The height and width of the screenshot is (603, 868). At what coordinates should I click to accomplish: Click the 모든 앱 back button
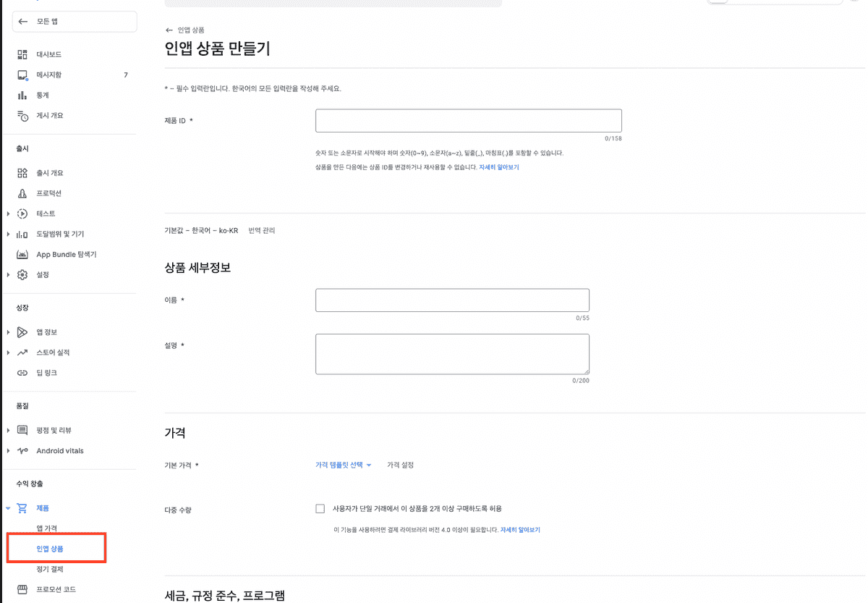pyautogui.click(x=75, y=22)
